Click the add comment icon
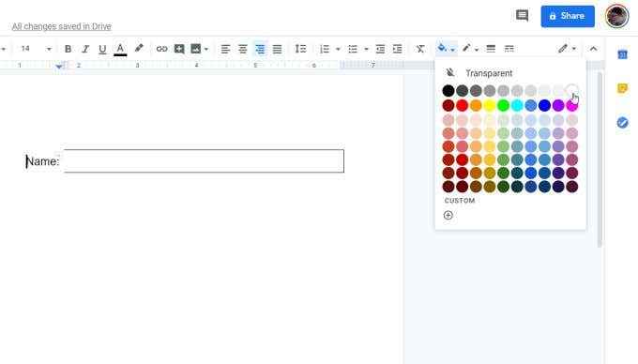Image resolution: width=638 pixels, height=364 pixels. coord(179,49)
